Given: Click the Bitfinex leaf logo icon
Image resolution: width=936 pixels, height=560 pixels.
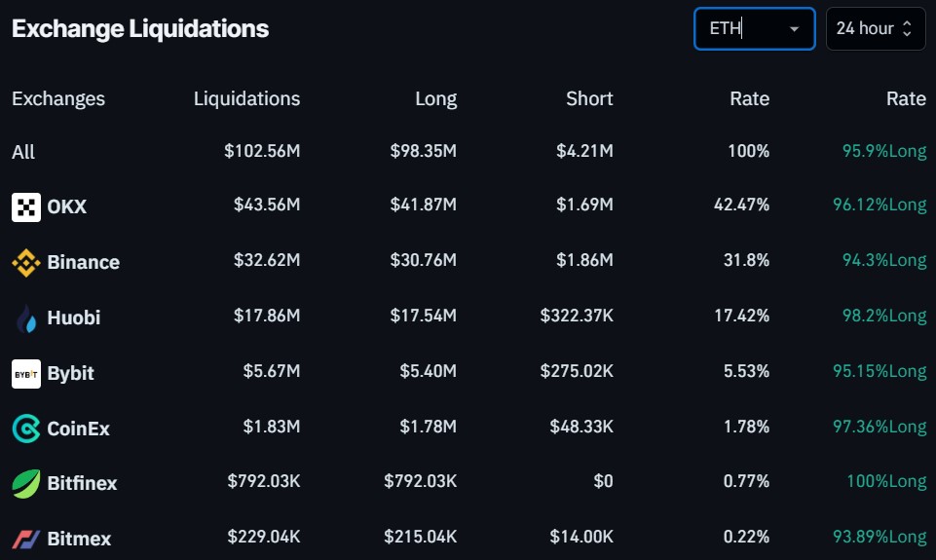Looking at the screenshot, I should pyautogui.click(x=26, y=483).
